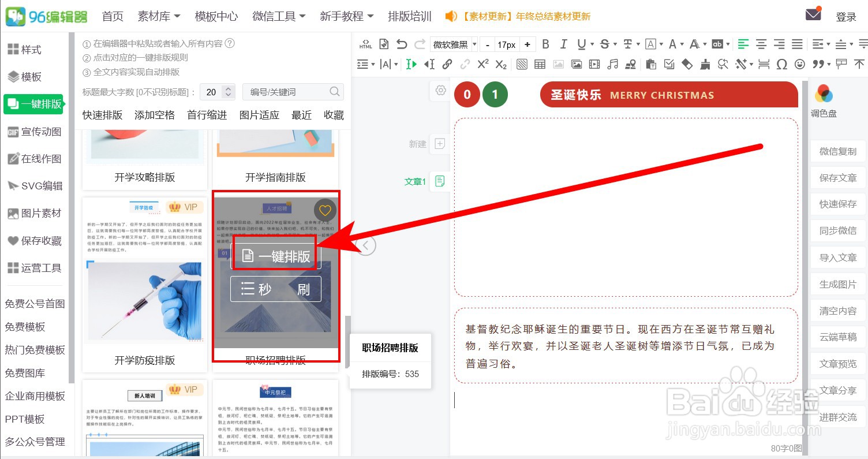
Task: Toggle italic formatting
Action: pos(564,43)
